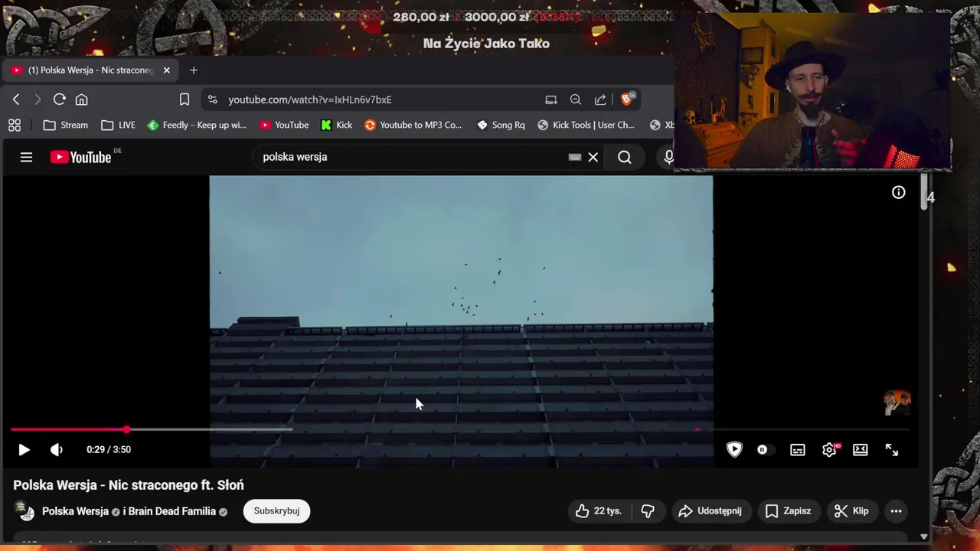This screenshot has height=551, width=980.
Task: Click channel thumbnail overlay in video corner
Action: pyautogui.click(x=897, y=402)
